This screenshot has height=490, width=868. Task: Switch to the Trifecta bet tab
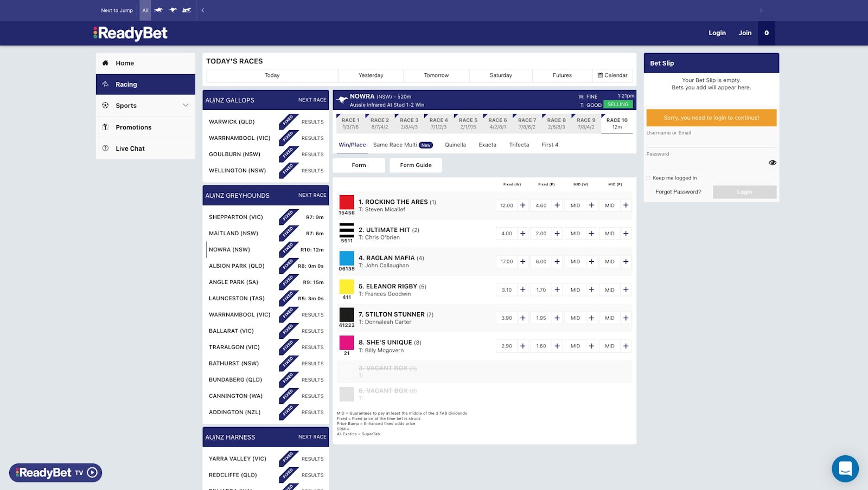519,145
